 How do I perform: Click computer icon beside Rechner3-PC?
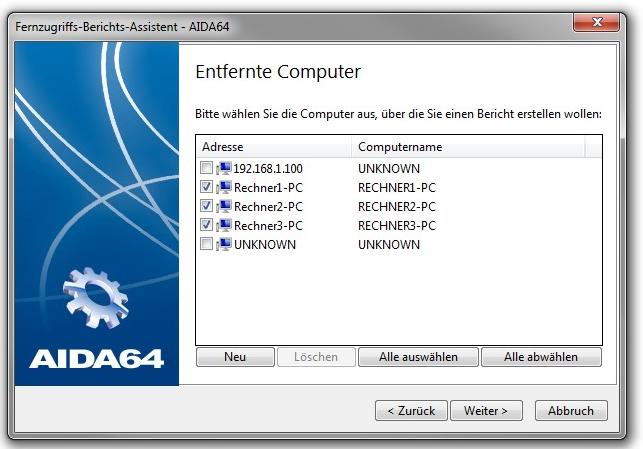tap(224, 225)
